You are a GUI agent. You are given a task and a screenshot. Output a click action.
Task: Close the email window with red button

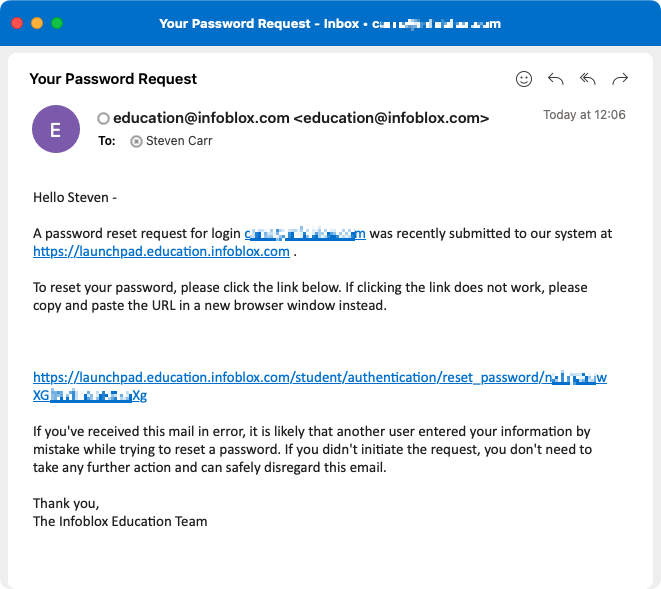point(17,23)
